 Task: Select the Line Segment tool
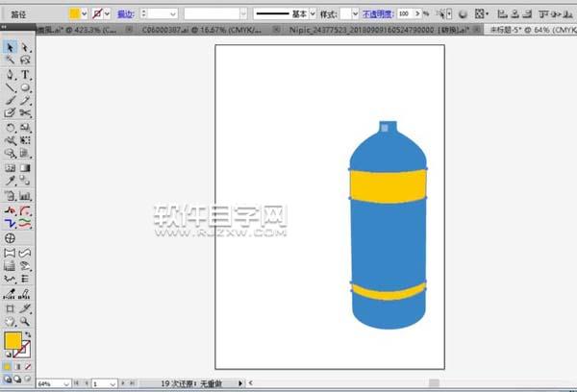tap(10, 87)
